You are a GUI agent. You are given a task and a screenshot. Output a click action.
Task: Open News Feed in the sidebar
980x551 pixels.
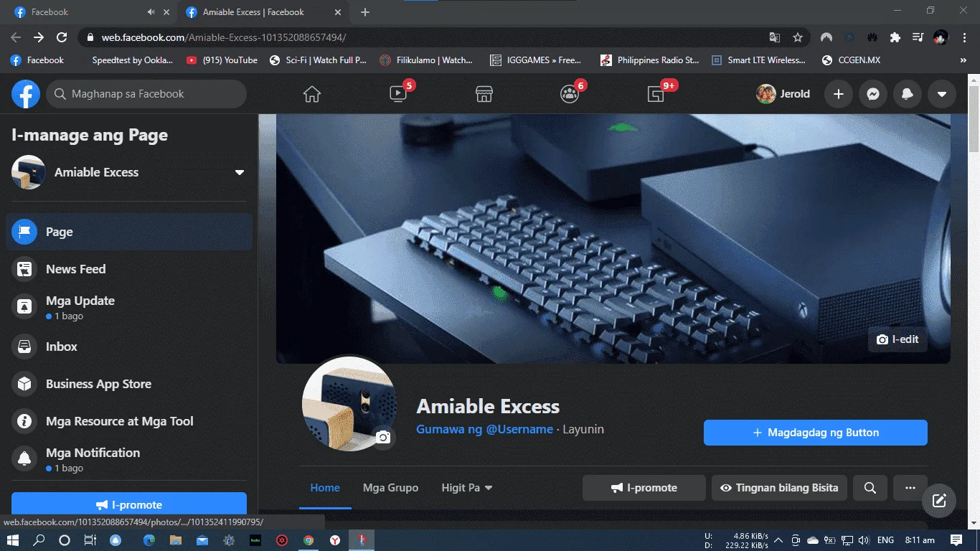pos(129,269)
